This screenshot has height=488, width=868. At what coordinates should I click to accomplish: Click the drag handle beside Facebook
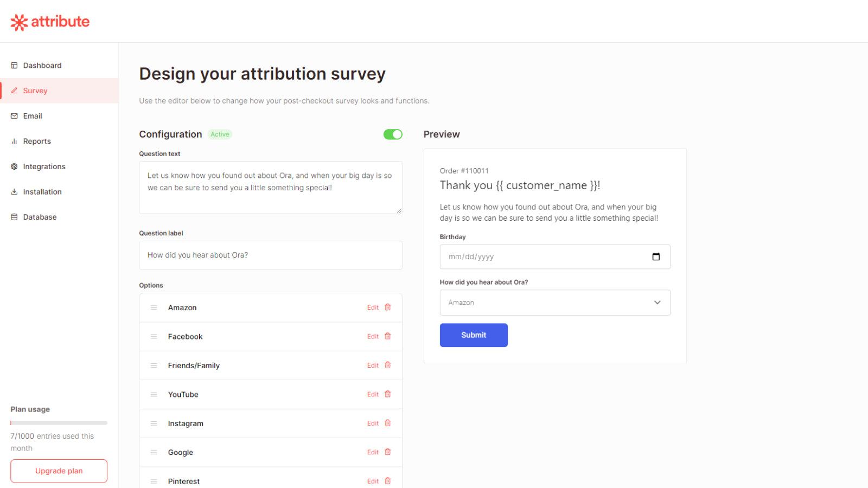[154, 336]
